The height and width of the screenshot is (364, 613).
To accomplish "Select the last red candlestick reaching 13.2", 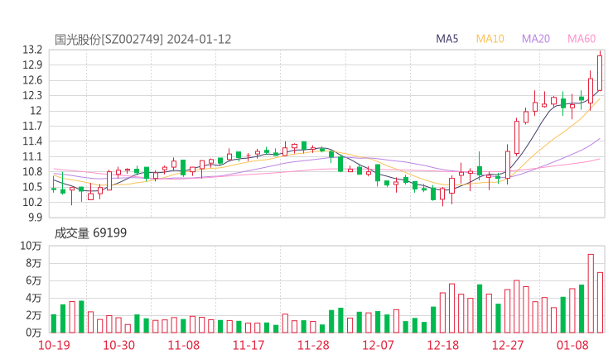I will (600, 73).
